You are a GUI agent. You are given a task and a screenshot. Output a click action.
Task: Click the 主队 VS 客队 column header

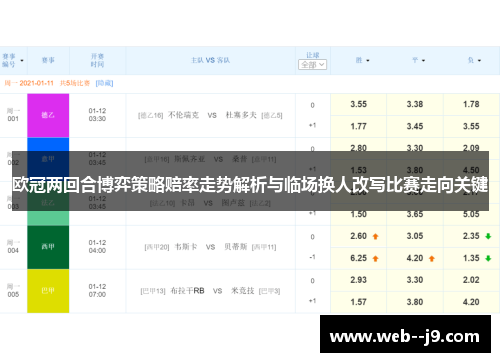210,60
